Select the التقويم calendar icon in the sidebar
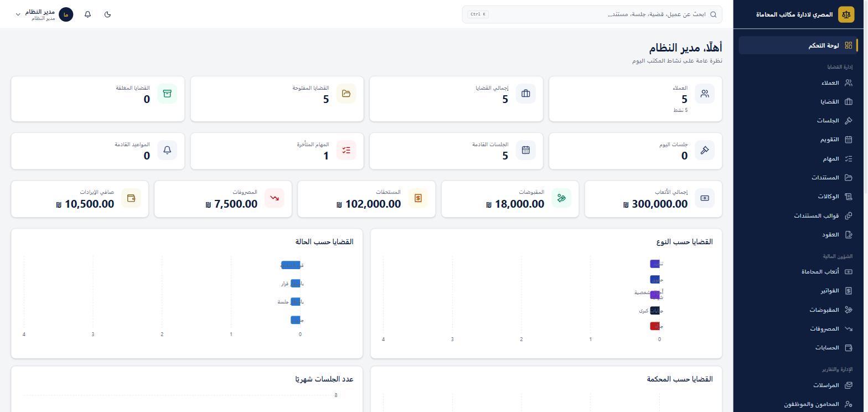 point(849,140)
